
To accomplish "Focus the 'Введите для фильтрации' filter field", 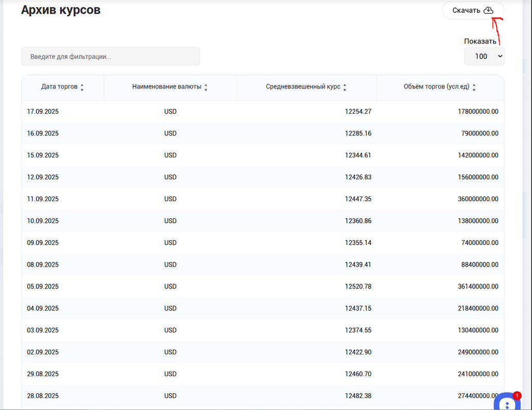I will point(110,56).
